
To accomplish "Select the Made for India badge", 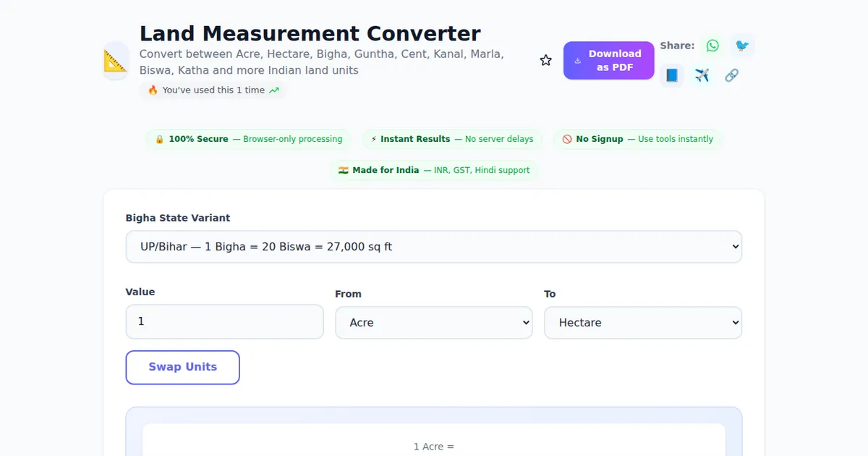I will coord(434,170).
